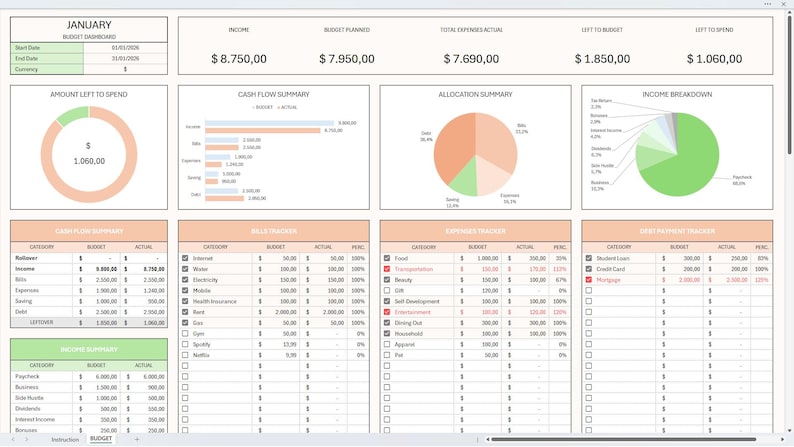Select the Currency value cell

coord(126,69)
